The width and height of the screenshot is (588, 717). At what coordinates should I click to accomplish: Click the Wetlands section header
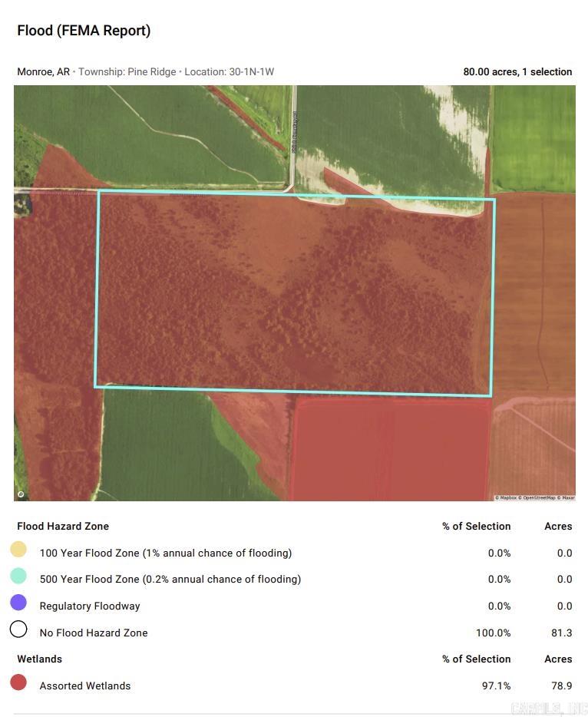[39, 659]
